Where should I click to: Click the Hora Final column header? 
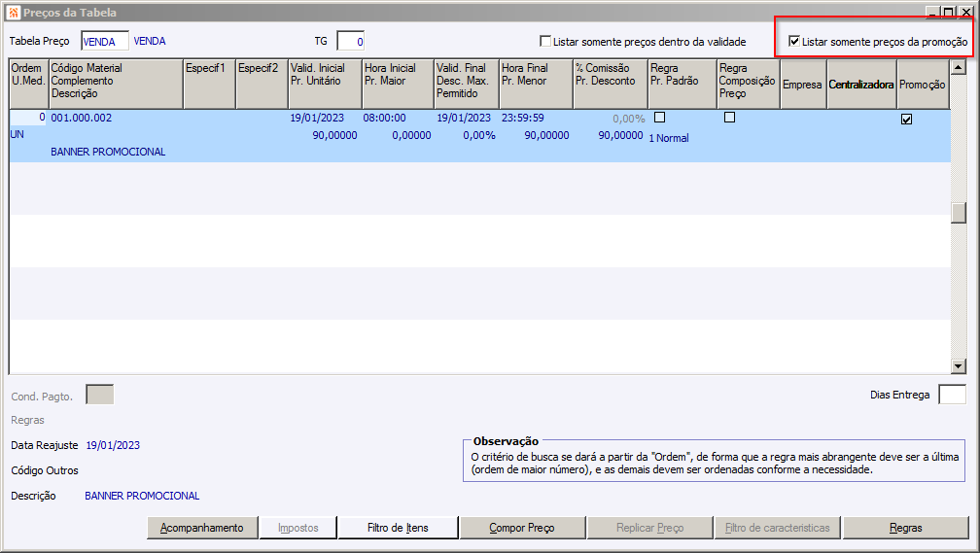click(x=537, y=85)
